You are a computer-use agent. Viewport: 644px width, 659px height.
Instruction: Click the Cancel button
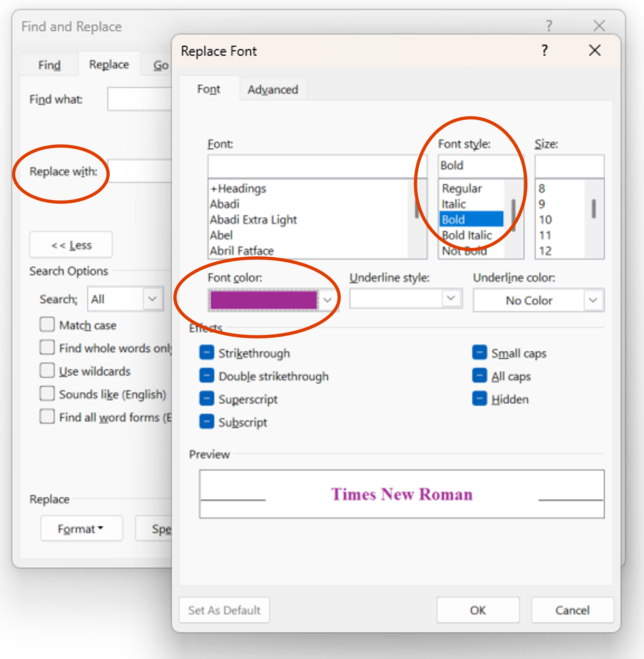(x=572, y=610)
